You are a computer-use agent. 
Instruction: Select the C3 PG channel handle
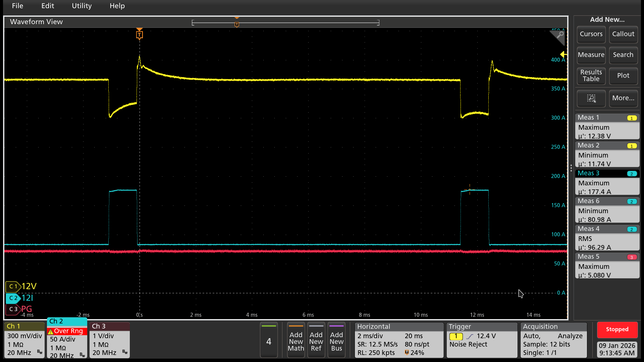[x=13, y=309]
